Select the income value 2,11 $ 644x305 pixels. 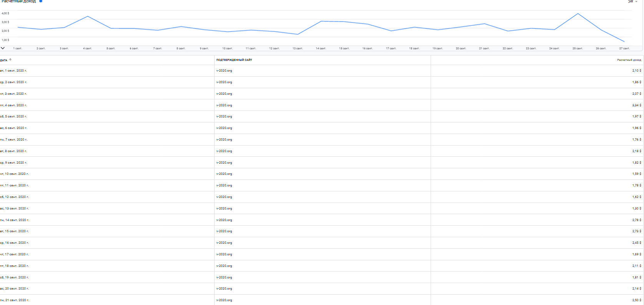637,266
